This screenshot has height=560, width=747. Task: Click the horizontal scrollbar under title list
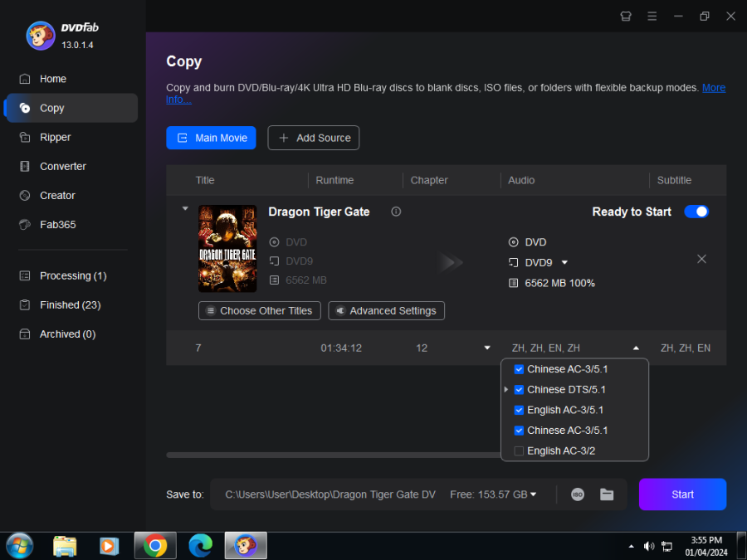click(334, 455)
